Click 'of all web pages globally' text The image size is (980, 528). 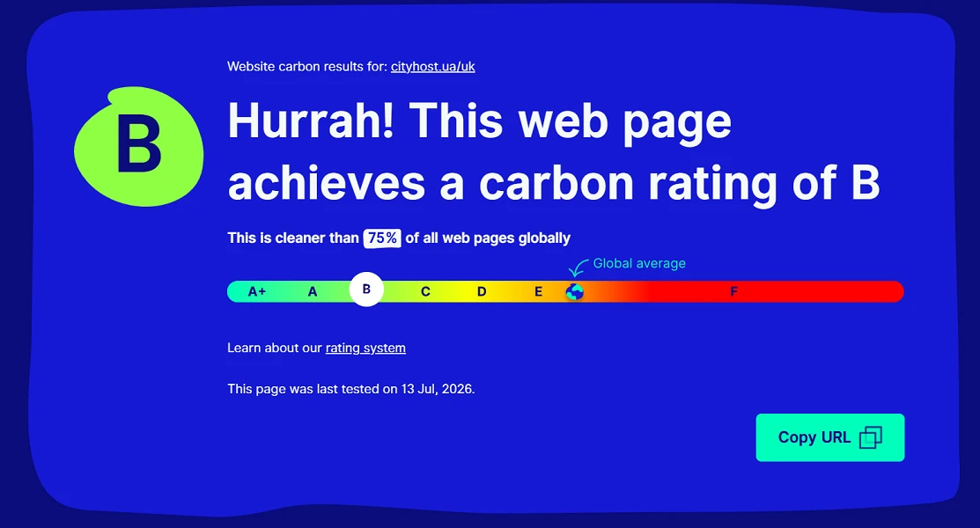point(488,238)
